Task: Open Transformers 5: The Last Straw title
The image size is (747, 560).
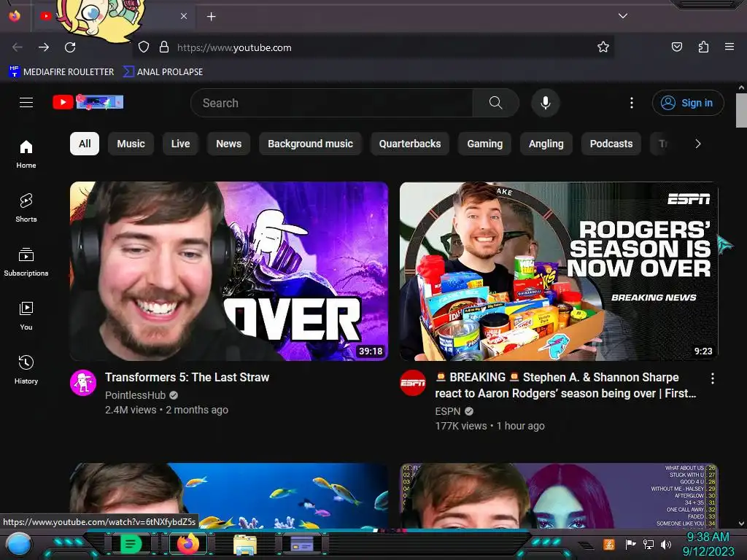Action: [x=187, y=377]
